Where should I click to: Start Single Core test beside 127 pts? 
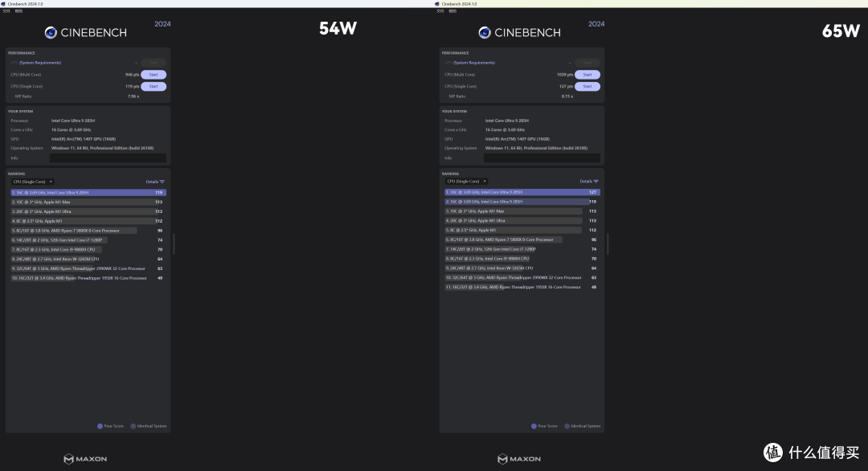click(588, 86)
